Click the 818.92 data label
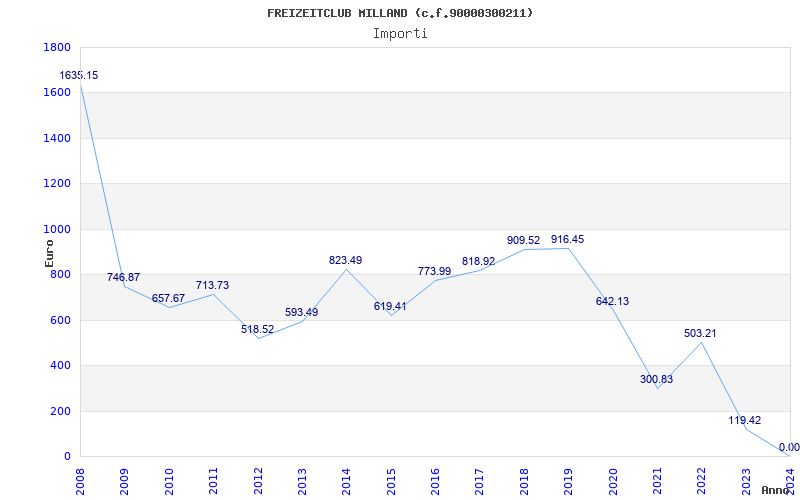Viewport: 800px width, 500px height. click(479, 261)
